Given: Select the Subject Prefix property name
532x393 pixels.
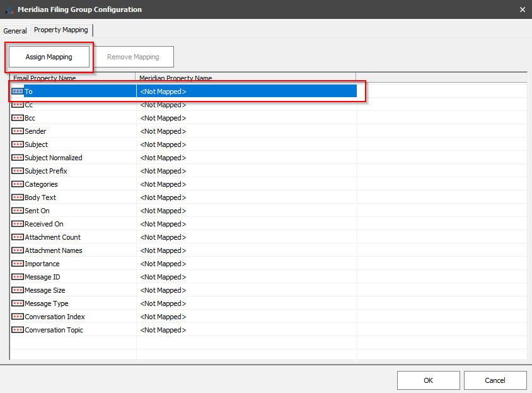Looking at the screenshot, I should tap(46, 171).
